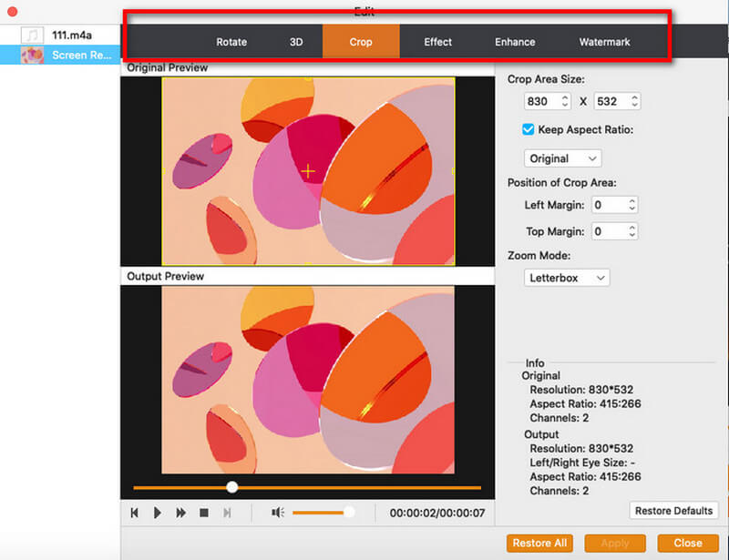Click the fast forward icon
Viewport: 729px width, 560px height.
pos(180,514)
